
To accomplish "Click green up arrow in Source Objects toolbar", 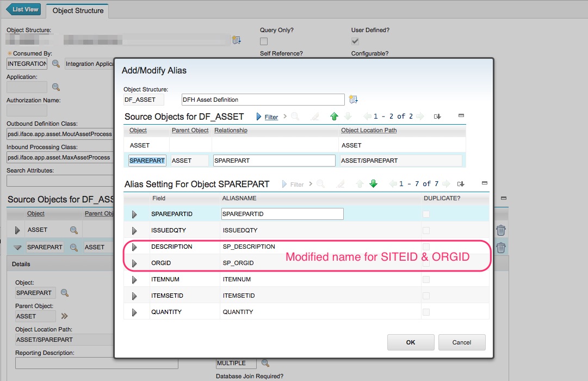I will 334,116.
